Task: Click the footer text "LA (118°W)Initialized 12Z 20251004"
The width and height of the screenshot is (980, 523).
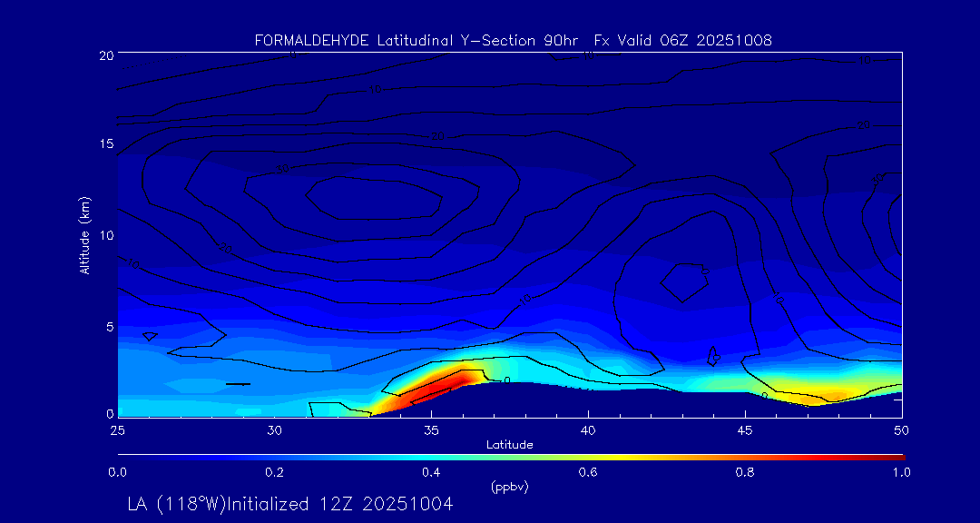Action: pyautogui.click(x=289, y=504)
